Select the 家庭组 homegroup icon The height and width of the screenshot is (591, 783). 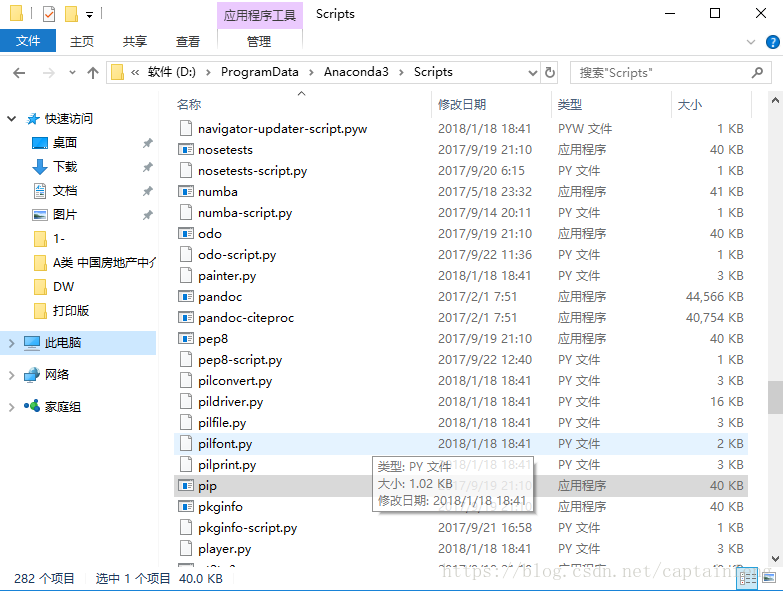click(32, 406)
